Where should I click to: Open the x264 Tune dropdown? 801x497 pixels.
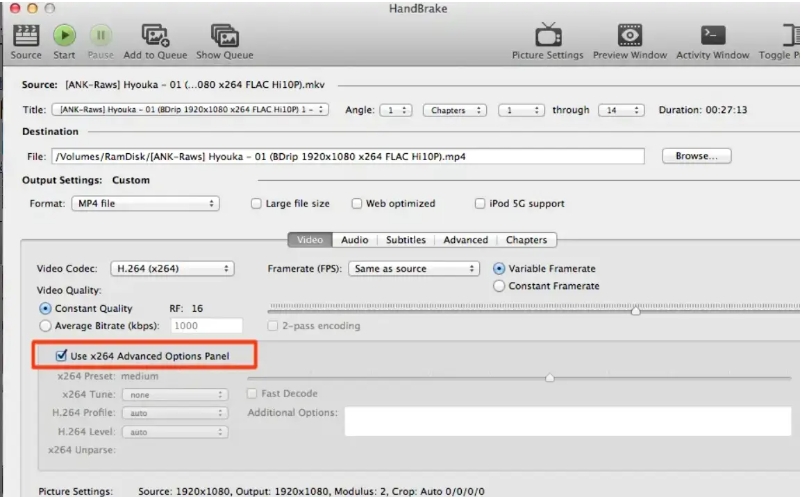click(175, 395)
